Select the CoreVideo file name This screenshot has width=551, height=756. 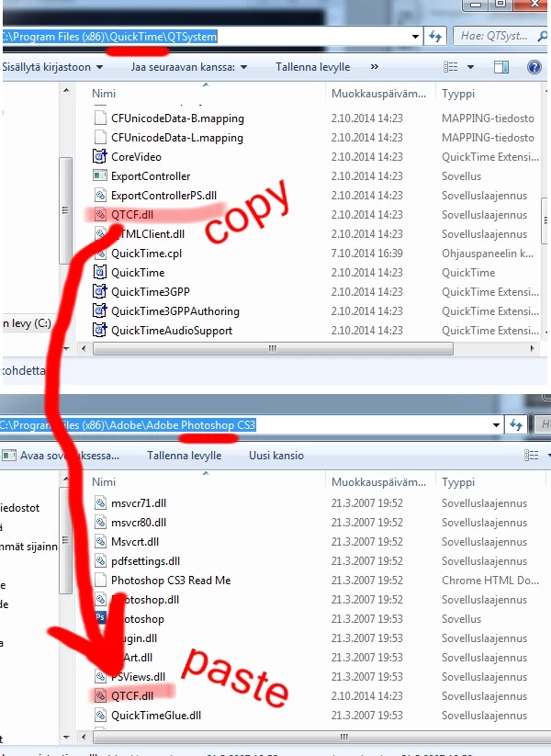point(137,157)
